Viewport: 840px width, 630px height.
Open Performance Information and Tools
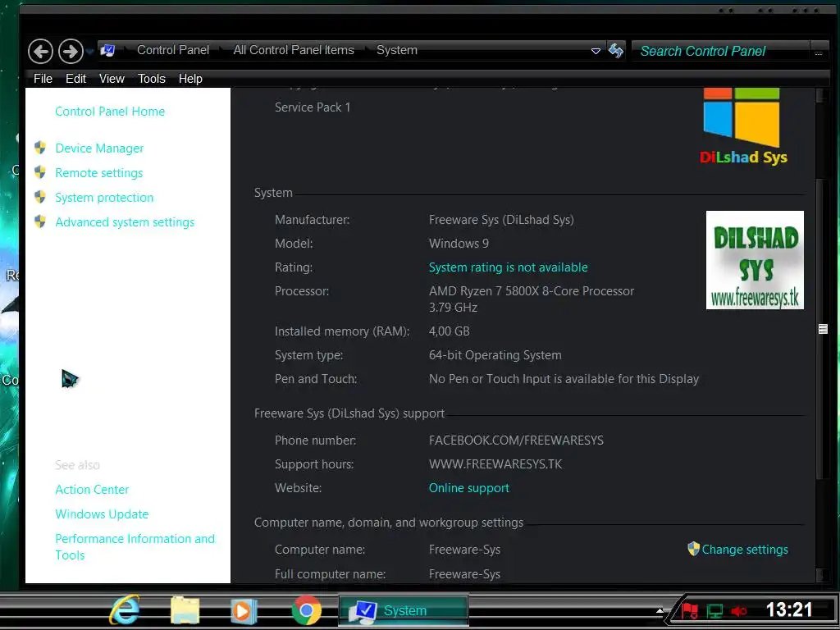[x=135, y=547]
